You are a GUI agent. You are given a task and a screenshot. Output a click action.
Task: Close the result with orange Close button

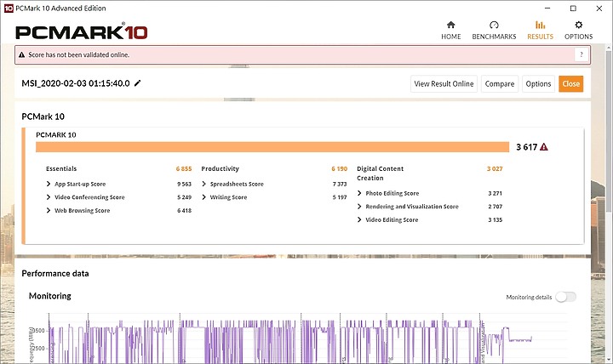coord(570,84)
